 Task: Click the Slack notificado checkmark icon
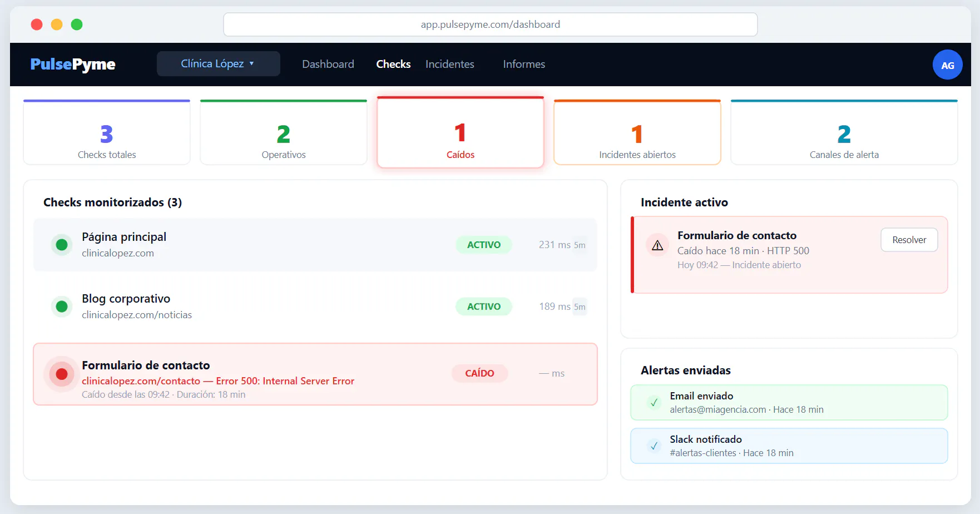(654, 446)
